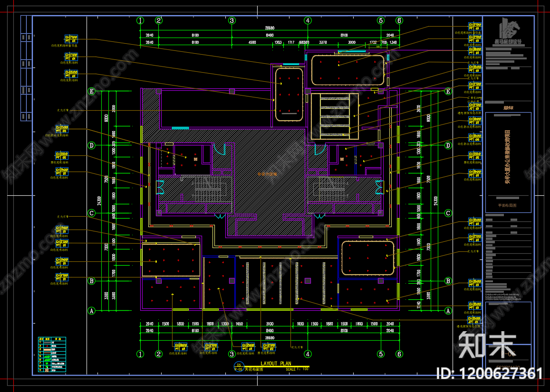This screenshot has height=392, width=550.
Task: Select the right exhaust fan symbol near grid D
Action: [342, 159]
